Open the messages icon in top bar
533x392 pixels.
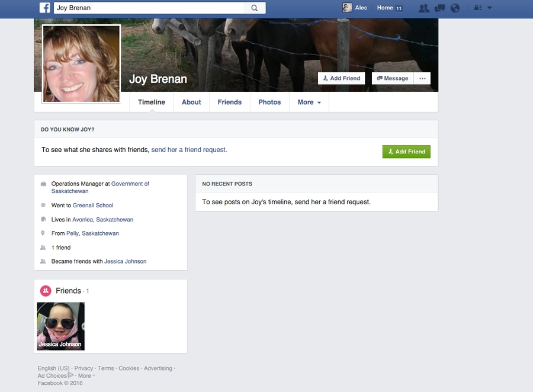click(x=439, y=8)
